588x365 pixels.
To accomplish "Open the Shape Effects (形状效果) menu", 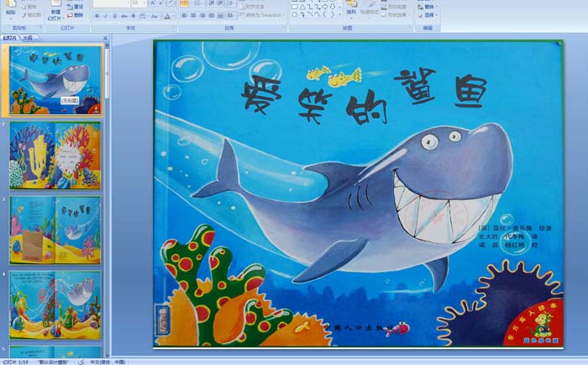I will click(395, 14).
